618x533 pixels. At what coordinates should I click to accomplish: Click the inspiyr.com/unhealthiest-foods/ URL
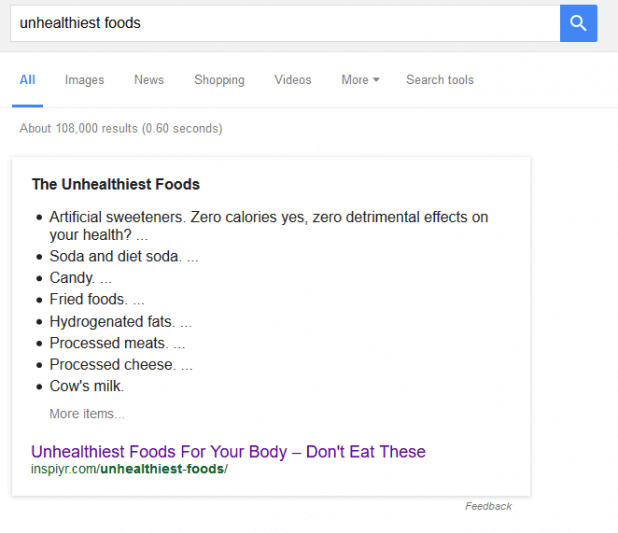click(129, 469)
